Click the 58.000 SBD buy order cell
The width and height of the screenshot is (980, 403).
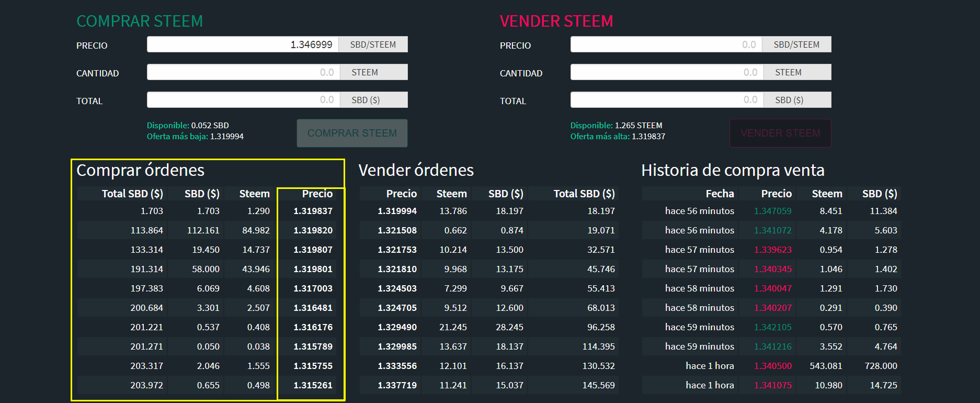pos(206,269)
